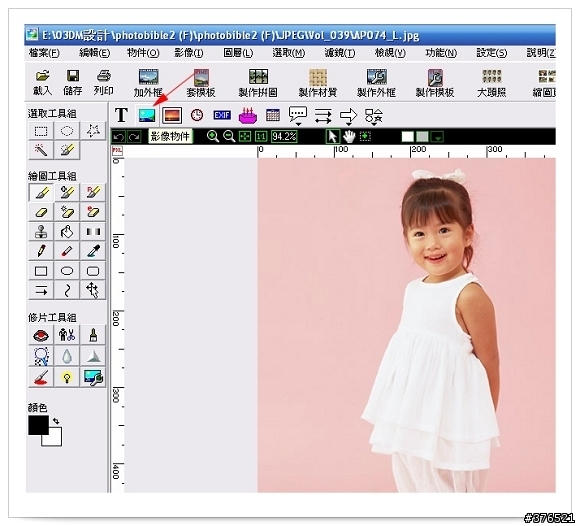Viewport: 580px width, 526px height.
Task: Click the fit-to-window zoom icon
Action: pos(245,136)
